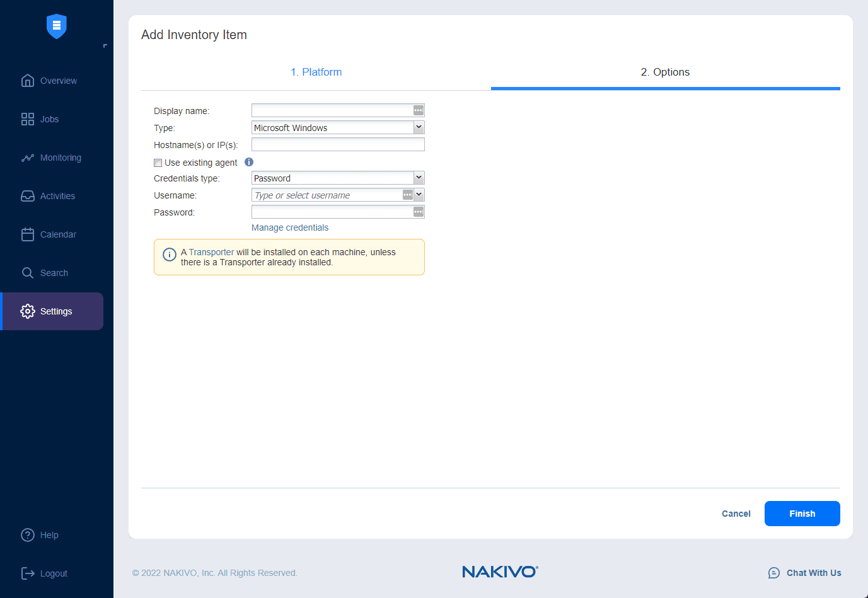
Task: Enable the Use existing agent checkbox
Action: [x=158, y=163]
